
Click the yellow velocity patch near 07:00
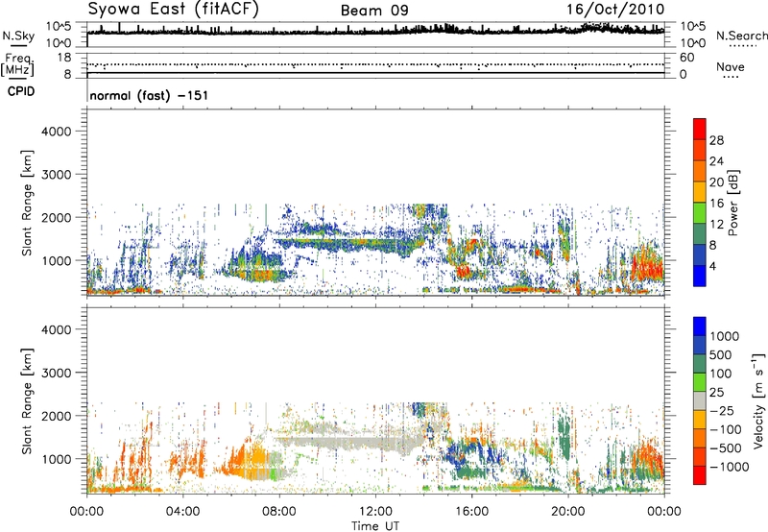pyautogui.click(x=258, y=460)
